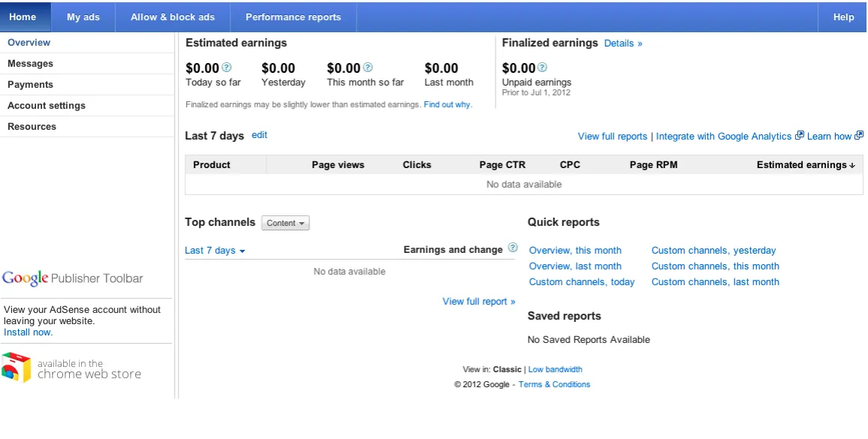Click help icon next to Unpaid earnings amount
Screen dimensions: 868x439
tap(543, 68)
